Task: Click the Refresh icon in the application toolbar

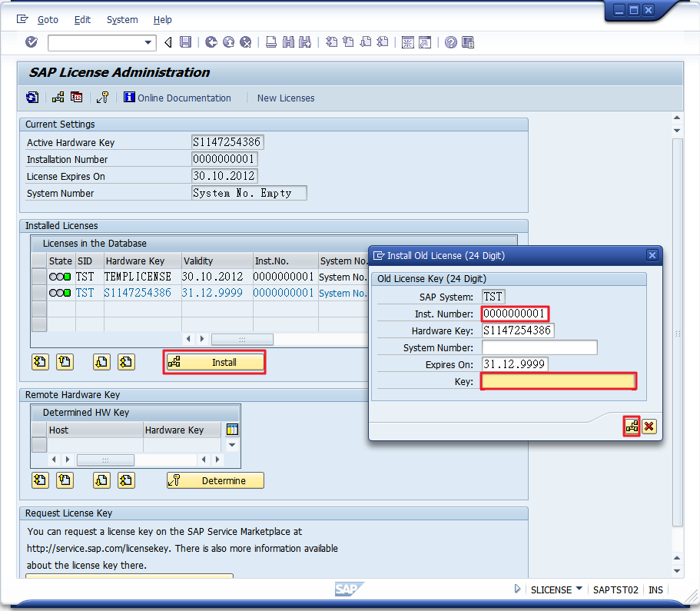Action: click(x=32, y=98)
